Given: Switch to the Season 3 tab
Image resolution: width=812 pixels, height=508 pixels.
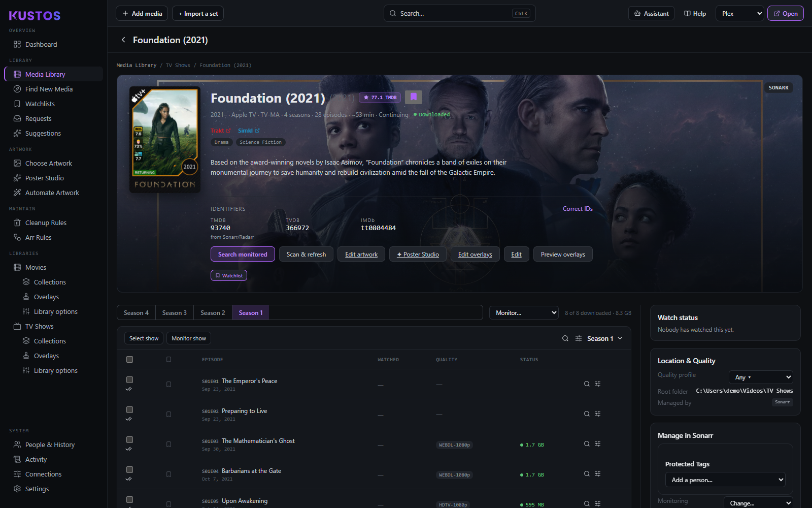Looking at the screenshot, I should [x=175, y=313].
